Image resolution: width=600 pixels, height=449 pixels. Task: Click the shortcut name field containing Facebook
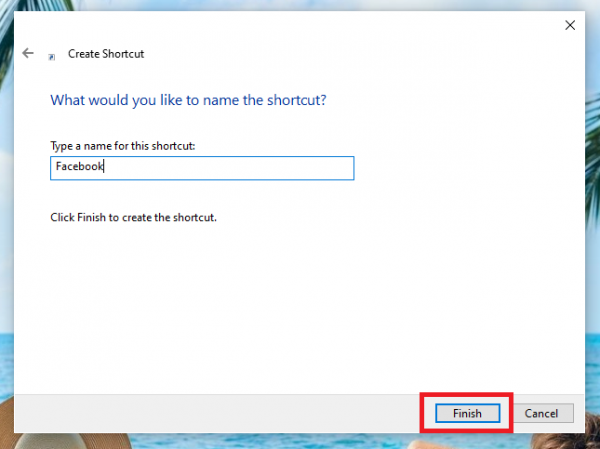202,168
